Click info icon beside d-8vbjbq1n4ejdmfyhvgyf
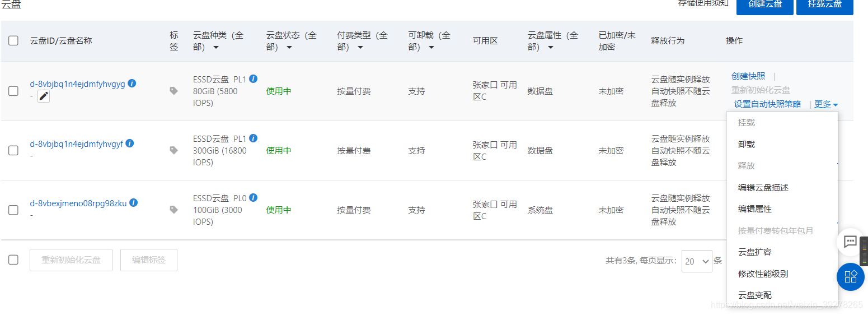 pyautogui.click(x=130, y=143)
